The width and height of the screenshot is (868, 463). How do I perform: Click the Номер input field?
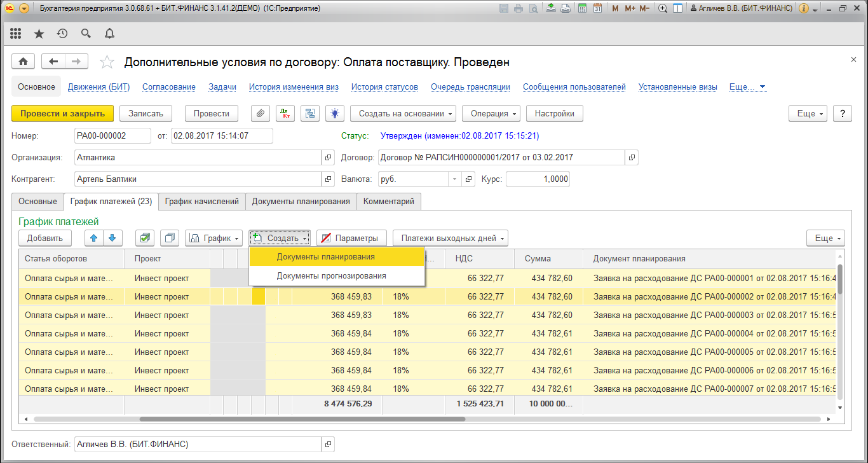(112, 135)
